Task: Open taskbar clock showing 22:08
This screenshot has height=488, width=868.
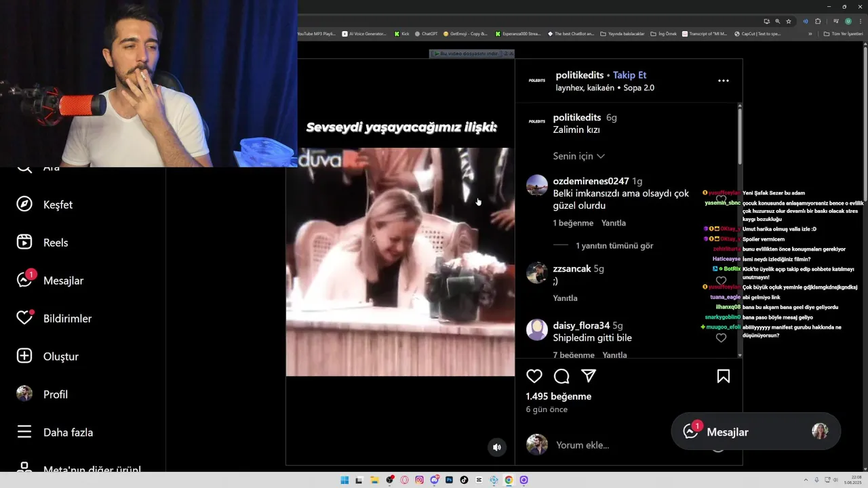Action: click(853, 480)
